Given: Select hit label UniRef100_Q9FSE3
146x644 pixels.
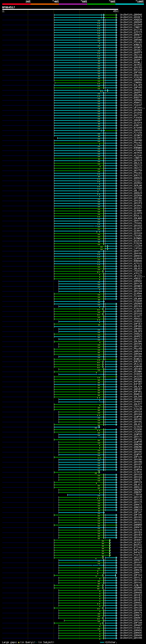Looking at the screenshot, I should point(131,324).
